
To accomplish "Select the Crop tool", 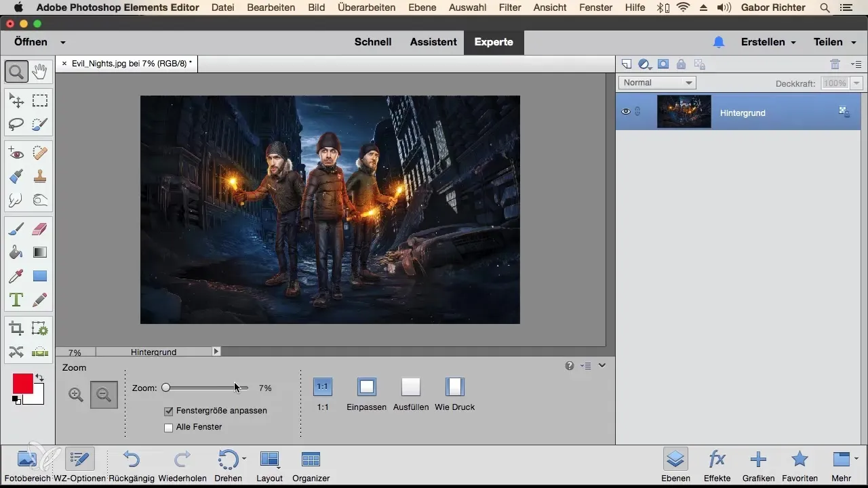I will (16, 329).
